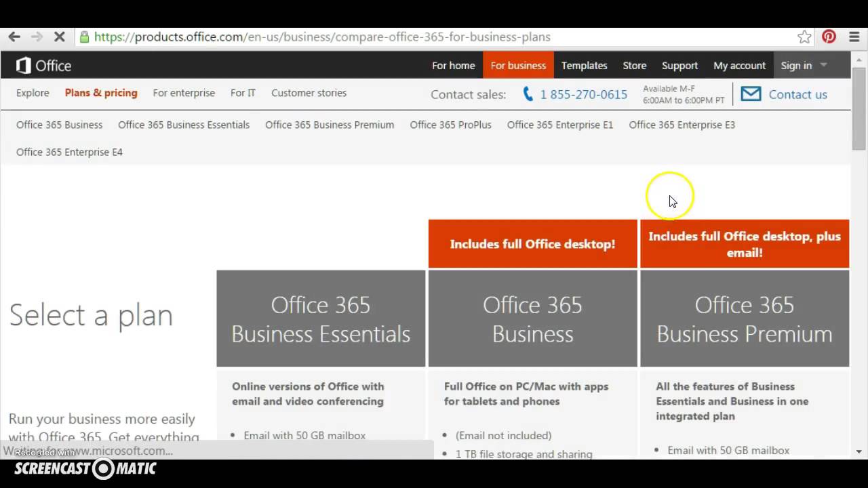Screen dimensions: 868x488
Task: Open Office 365 Business plan link
Action: coord(59,125)
